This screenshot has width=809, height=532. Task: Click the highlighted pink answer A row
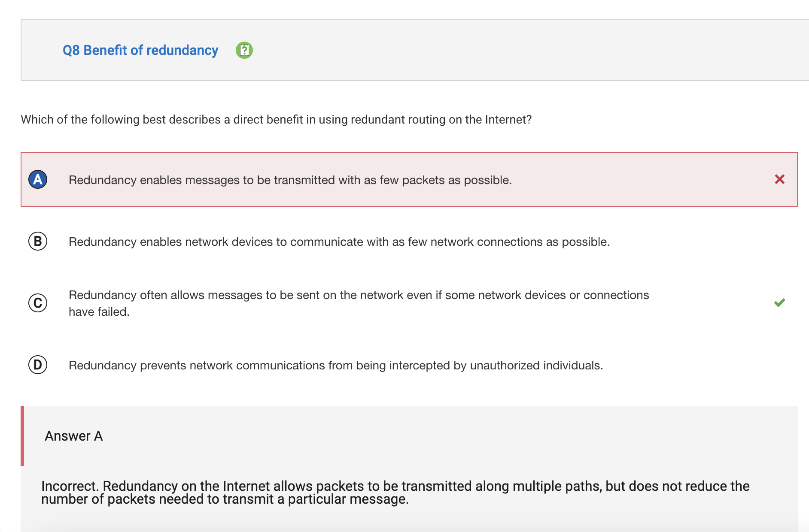[409, 179]
